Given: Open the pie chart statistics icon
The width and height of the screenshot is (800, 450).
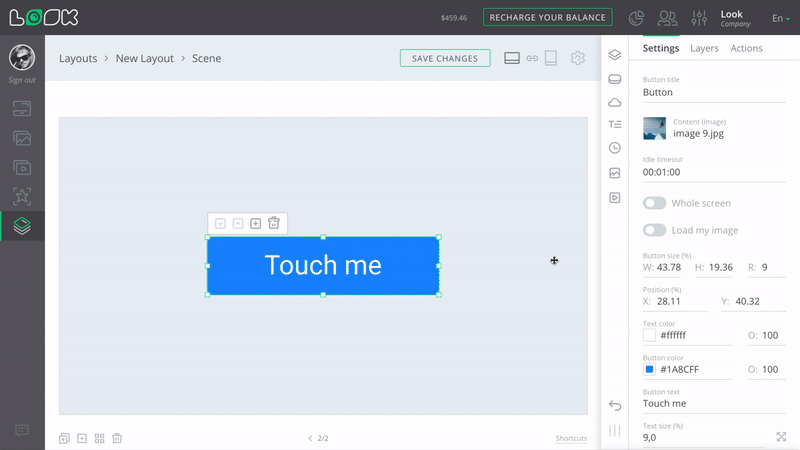Looking at the screenshot, I should pos(636,18).
